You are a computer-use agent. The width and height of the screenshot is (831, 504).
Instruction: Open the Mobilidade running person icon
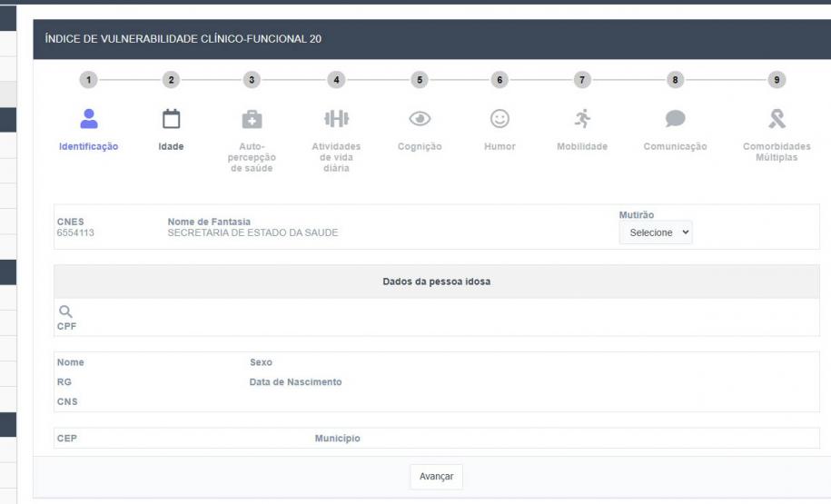[581, 118]
